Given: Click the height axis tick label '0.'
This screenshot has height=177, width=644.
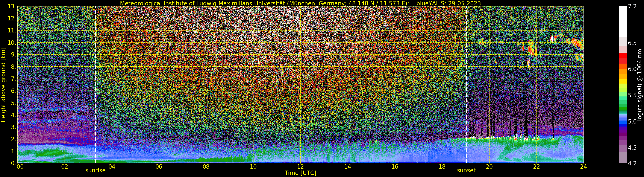Looking at the screenshot, I should [x=13, y=163].
